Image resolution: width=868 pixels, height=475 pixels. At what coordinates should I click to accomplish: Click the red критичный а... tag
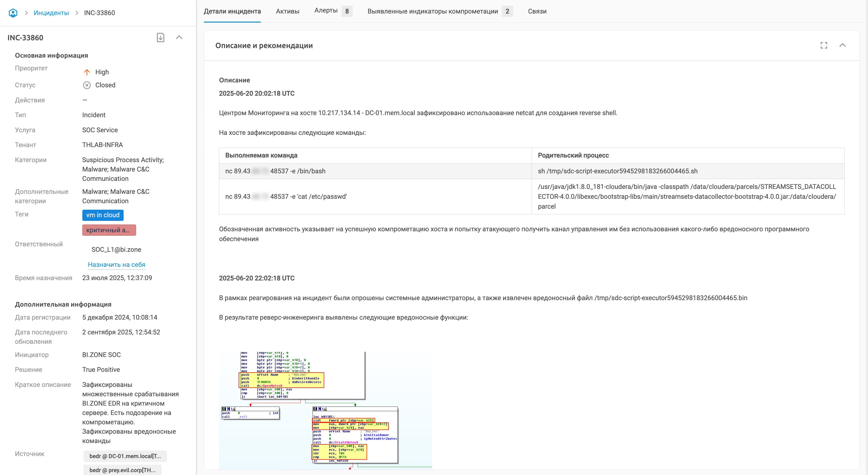[x=109, y=230]
